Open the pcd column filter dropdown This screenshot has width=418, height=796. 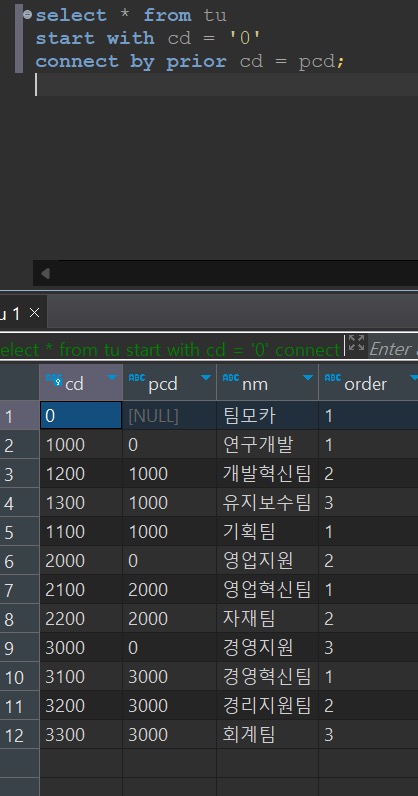(206, 377)
